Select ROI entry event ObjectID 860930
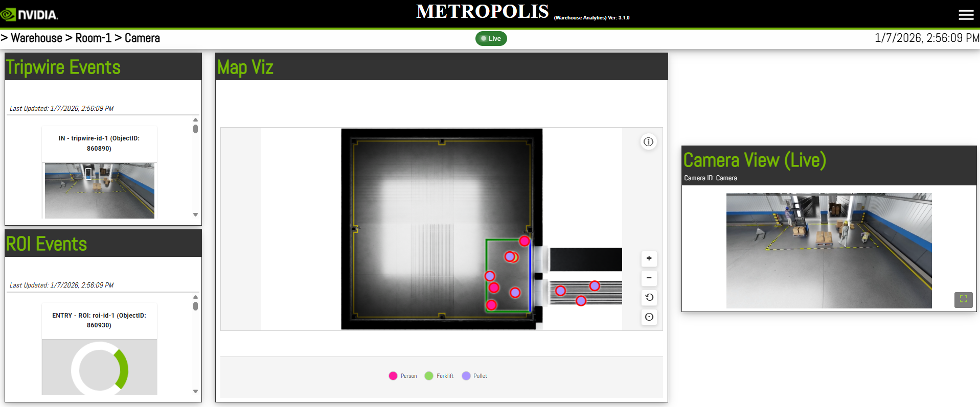The width and height of the screenshot is (980, 407). (99, 320)
